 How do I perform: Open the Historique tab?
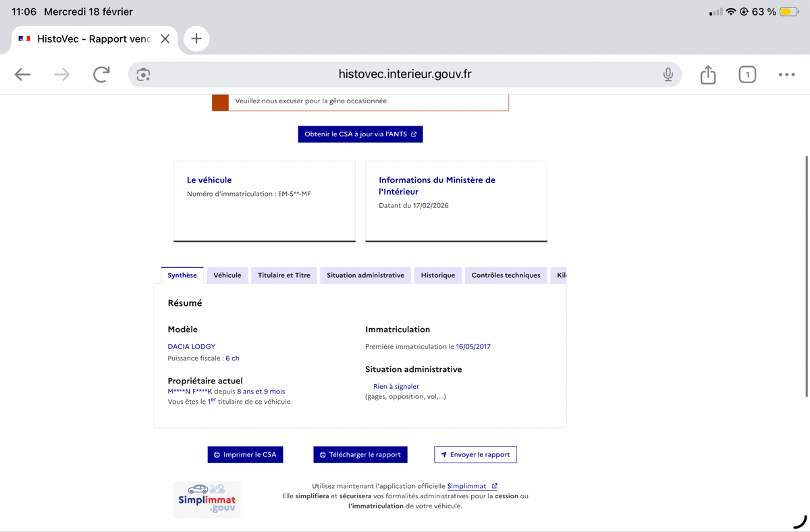(437, 275)
